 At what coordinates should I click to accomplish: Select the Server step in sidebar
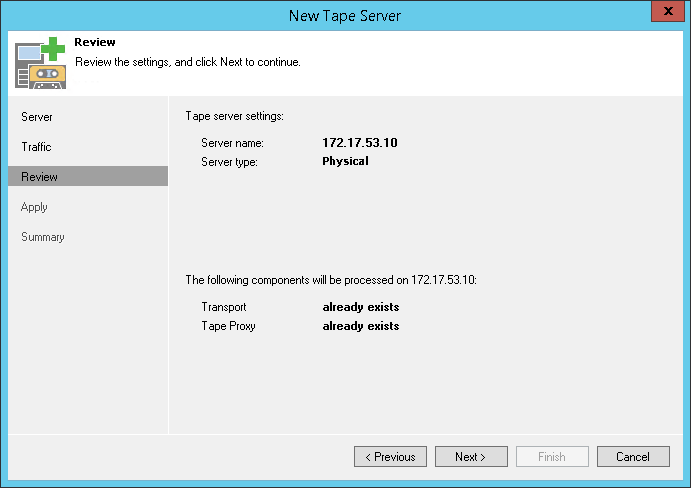37,117
